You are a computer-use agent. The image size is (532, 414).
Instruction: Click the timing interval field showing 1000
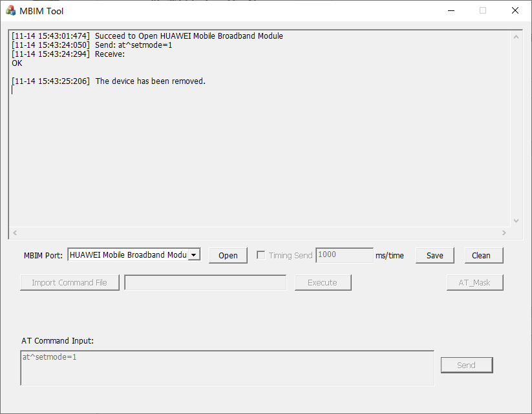(345, 255)
